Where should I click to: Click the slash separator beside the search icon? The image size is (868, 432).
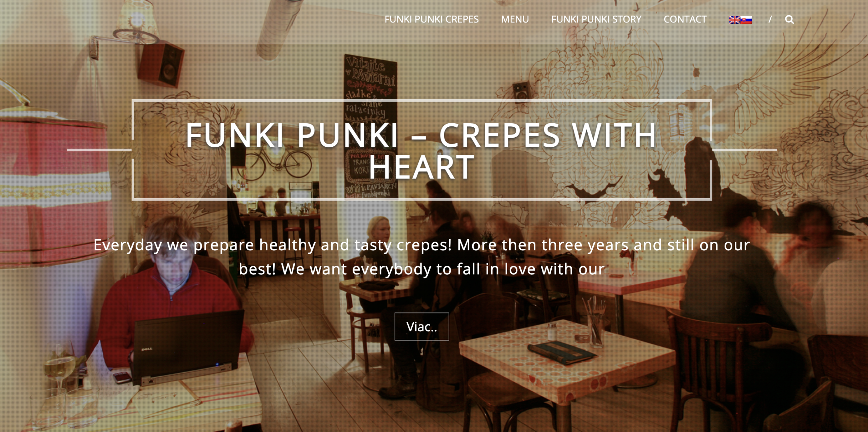click(x=770, y=19)
